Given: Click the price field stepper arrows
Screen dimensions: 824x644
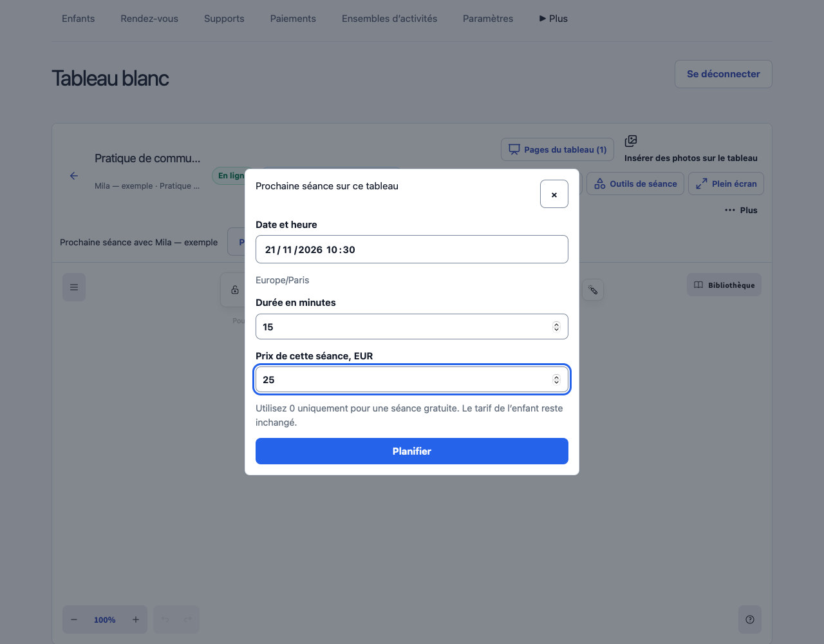Looking at the screenshot, I should tap(556, 379).
